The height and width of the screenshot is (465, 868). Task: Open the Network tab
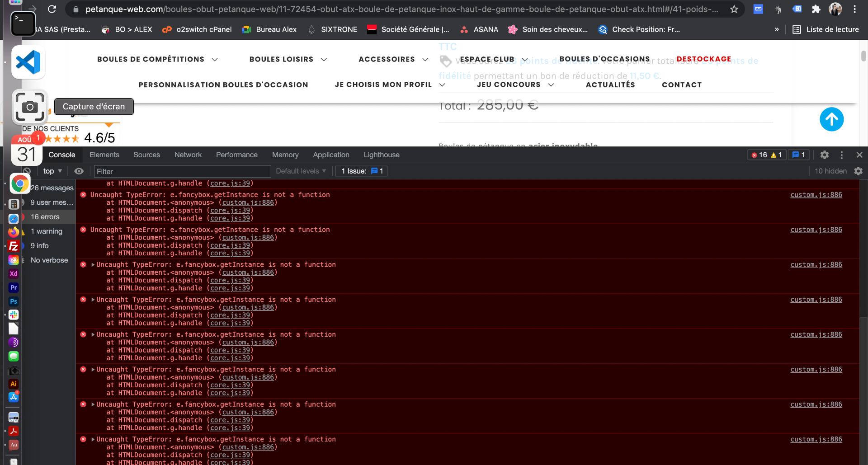[188, 155]
